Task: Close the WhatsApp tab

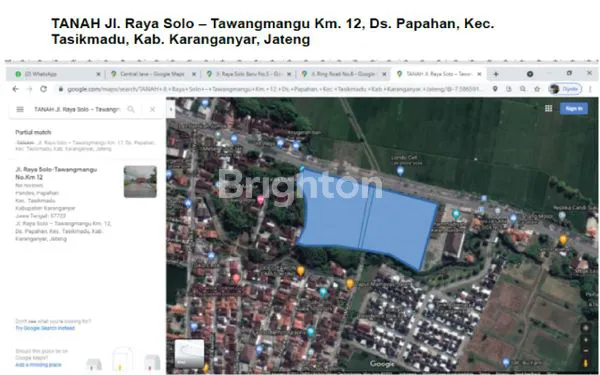Action: [98, 74]
